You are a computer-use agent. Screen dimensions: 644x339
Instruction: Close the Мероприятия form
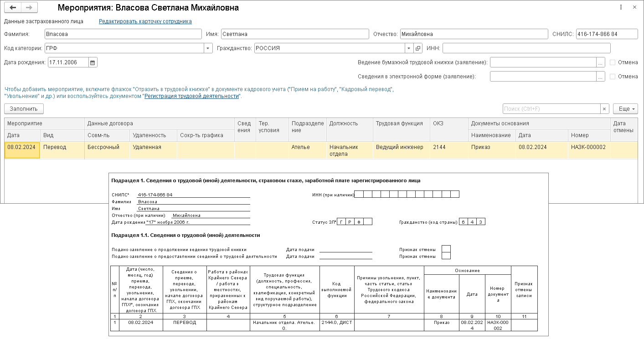[x=634, y=8]
